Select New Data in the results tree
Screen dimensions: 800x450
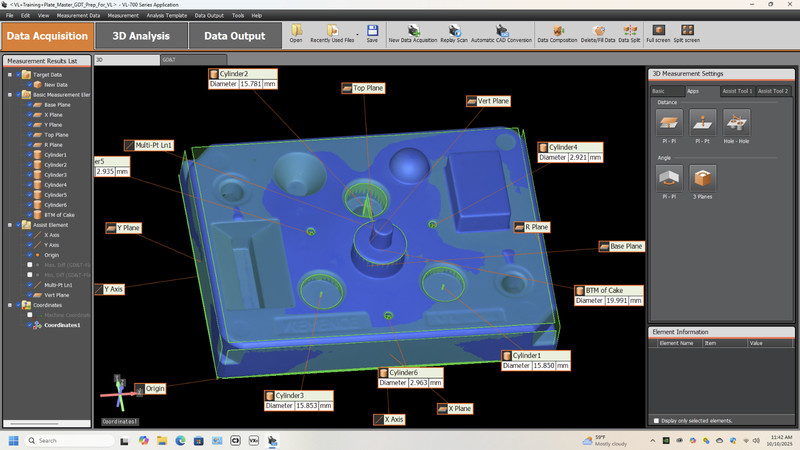click(56, 85)
